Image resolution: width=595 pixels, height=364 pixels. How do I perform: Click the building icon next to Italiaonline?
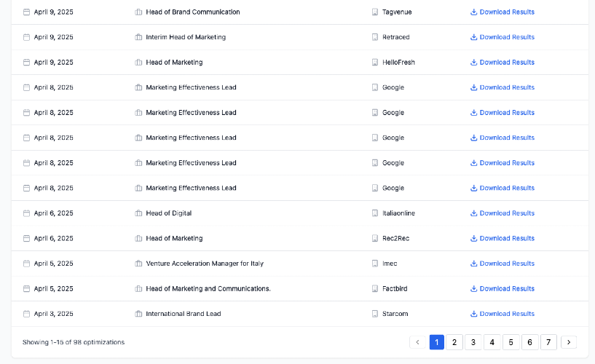pyautogui.click(x=375, y=213)
